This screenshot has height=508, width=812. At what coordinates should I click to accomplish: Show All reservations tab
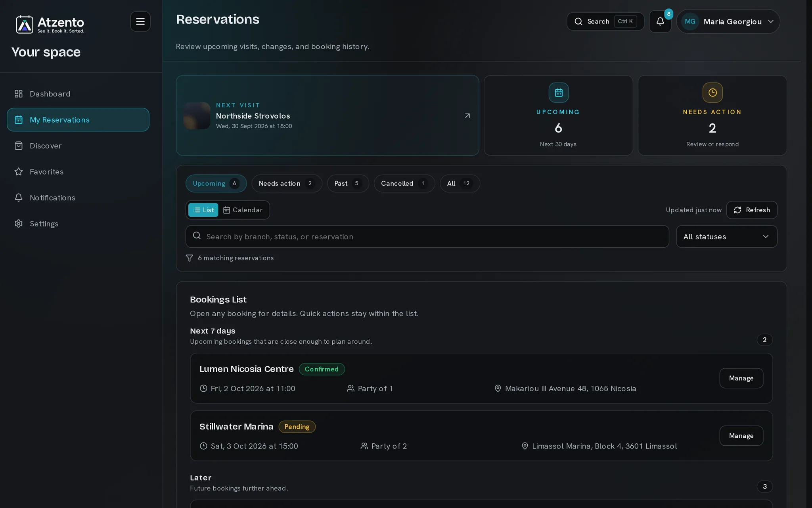460,183
